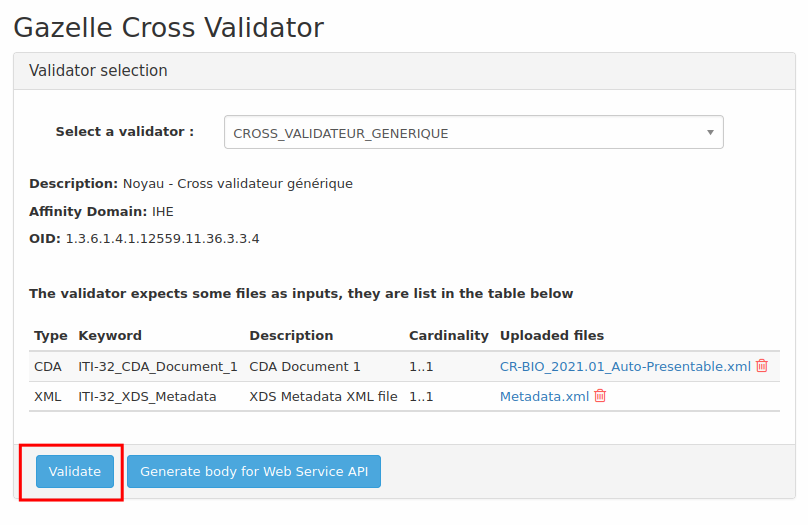Open the validator selection dropdown
The height and width of the screenshot is (525, 808).
point(472,133)
